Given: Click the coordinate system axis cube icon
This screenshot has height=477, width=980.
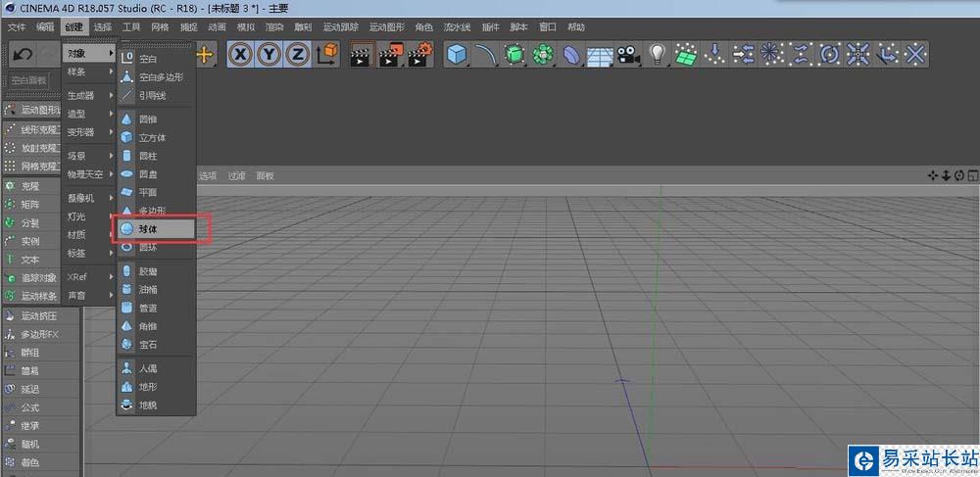Looking at the screenshot, I should click(x=326, y=55).
